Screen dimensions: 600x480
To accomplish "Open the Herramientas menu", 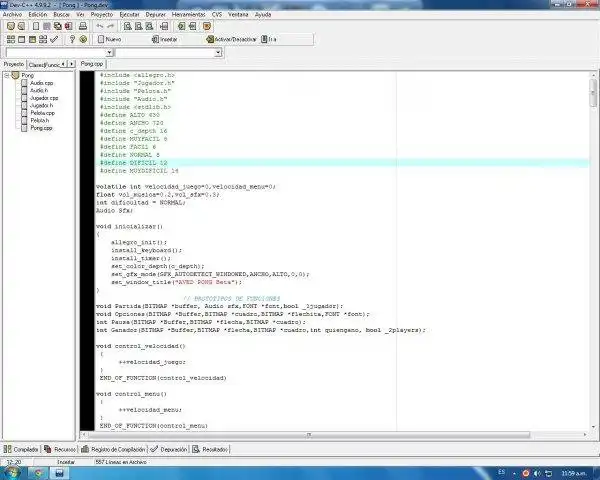I will pos(188,15).
